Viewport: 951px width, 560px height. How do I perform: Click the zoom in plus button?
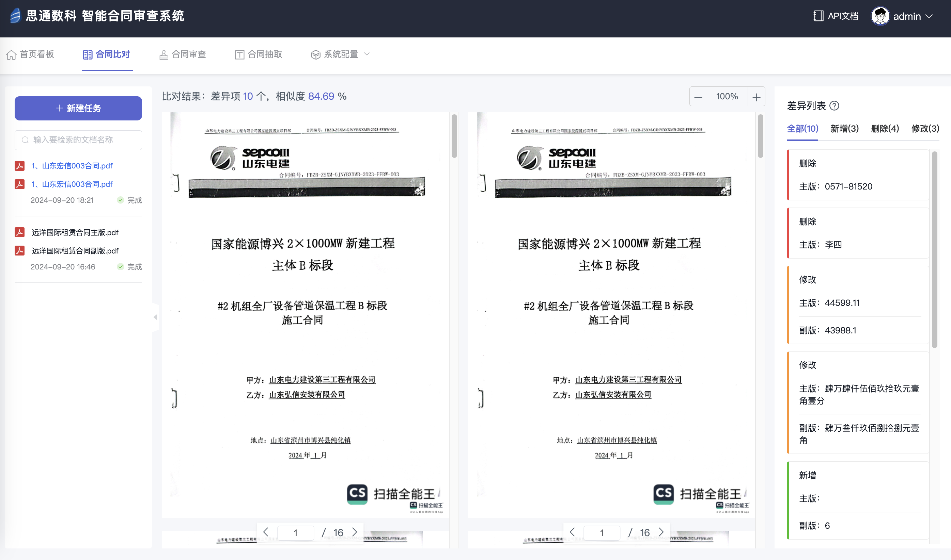(756, 97)
